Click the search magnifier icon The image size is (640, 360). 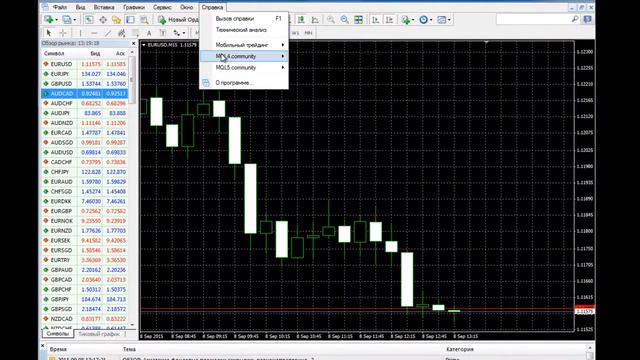575,19
